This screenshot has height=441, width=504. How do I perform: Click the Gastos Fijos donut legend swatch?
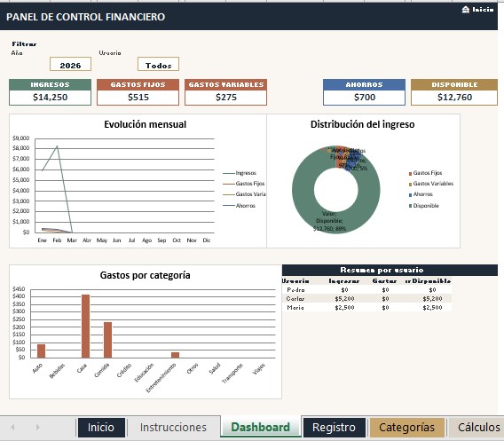[x=410, y=174]
